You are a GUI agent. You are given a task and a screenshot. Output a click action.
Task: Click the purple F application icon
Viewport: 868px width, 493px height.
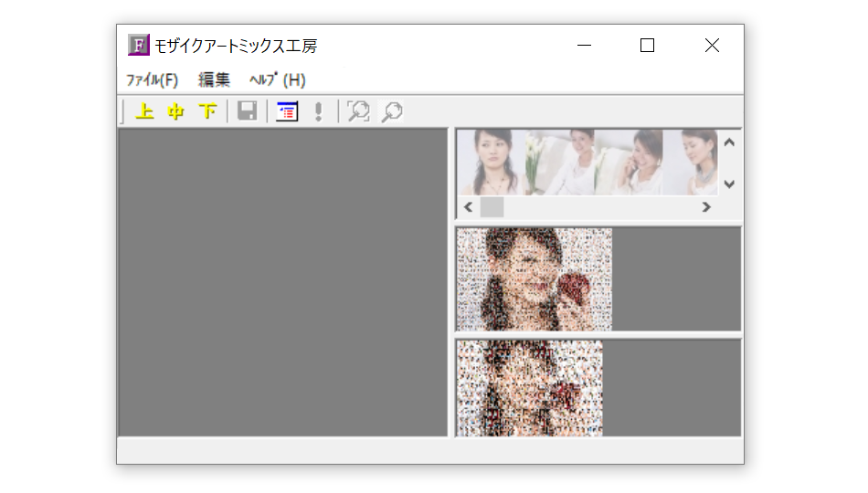click(138, 45)
